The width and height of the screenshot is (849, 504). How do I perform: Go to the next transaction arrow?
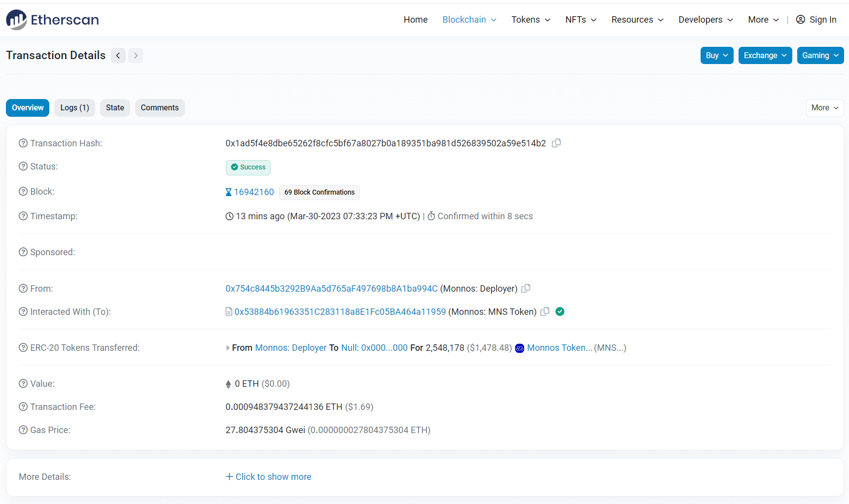[136, 55]
